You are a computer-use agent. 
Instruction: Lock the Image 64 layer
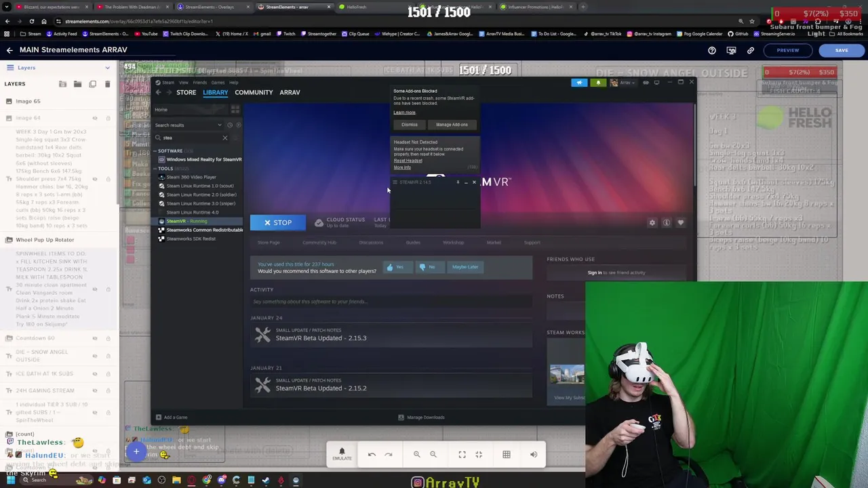[107, 118]
